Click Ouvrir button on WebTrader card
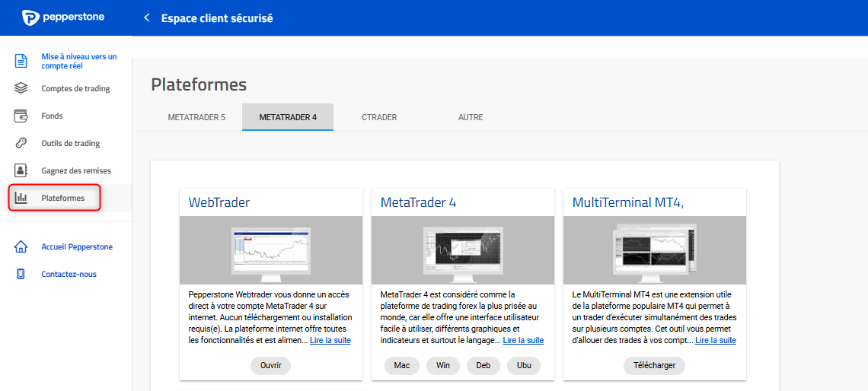This screenshot has height=391, width=868. pyautogui.click(x=271, y=366)
